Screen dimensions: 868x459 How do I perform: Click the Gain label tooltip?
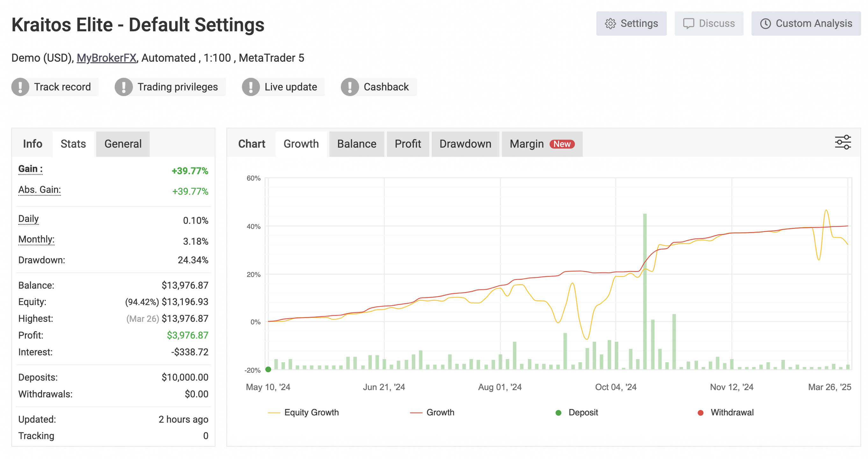pos(30,169)
